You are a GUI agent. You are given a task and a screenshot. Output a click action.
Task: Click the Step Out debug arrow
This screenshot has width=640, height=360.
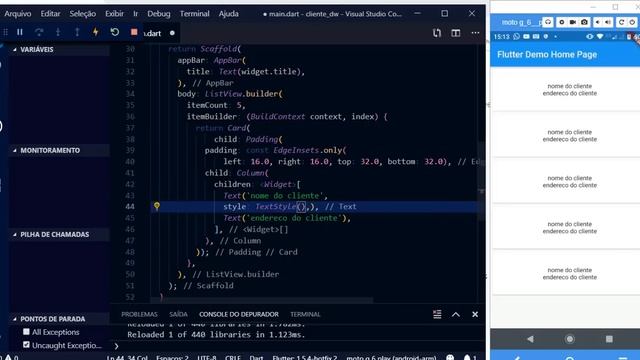point(77,32)
